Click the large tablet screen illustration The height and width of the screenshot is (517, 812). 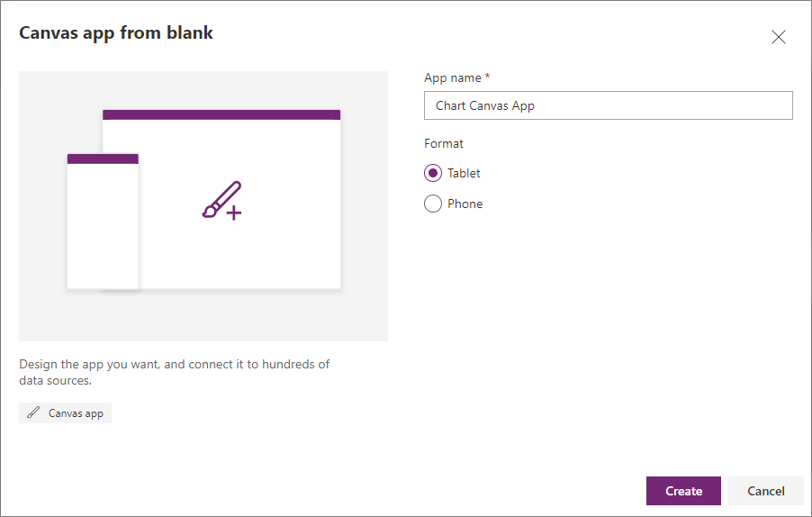click(x=270, y=243)
